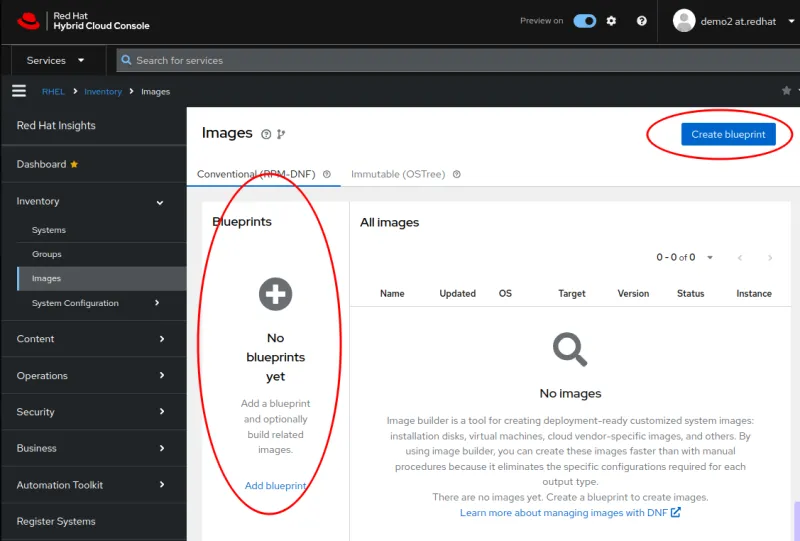Open Systems under Inventory in sidebar

(x=49, y=230)
